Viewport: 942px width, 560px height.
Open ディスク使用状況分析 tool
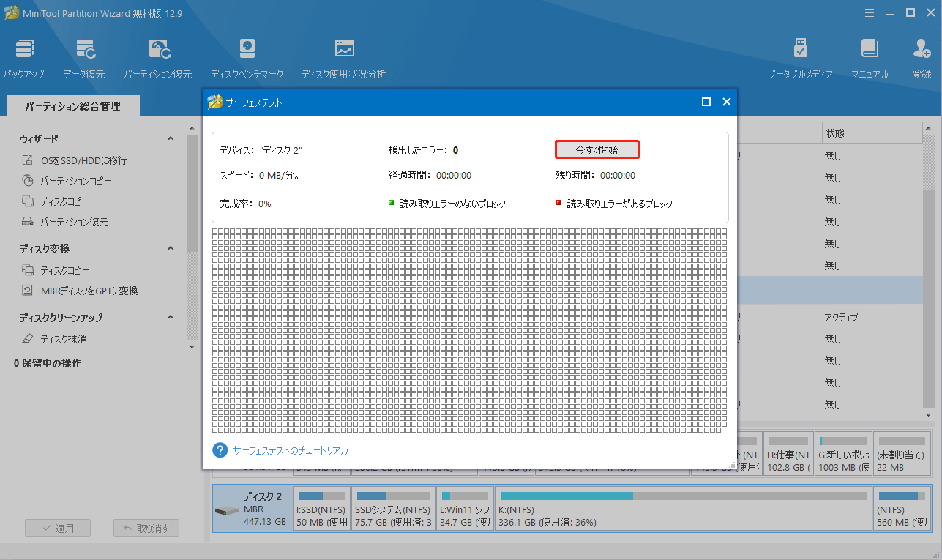pos(344,59)
